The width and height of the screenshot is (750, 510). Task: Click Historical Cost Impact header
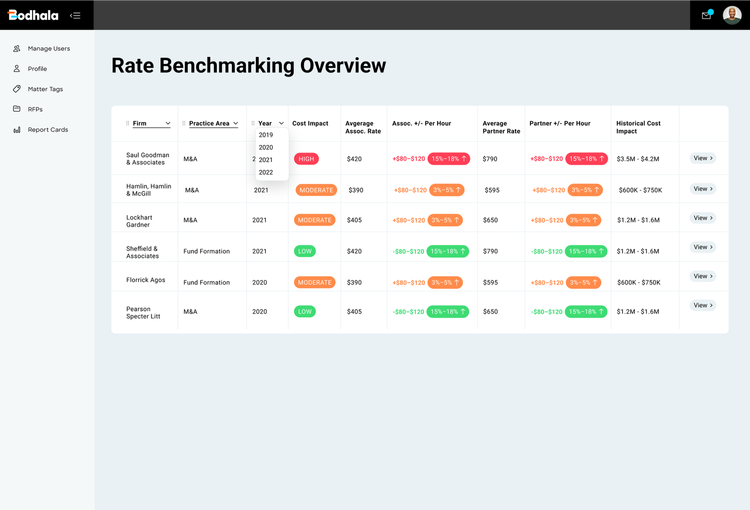pos(638,127)
